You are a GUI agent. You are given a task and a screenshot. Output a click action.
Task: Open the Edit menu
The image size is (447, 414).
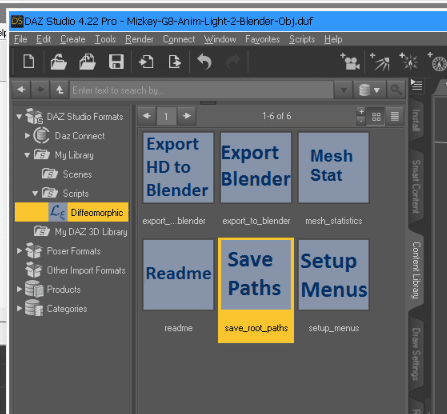pyautogui.click(x=43, y=39)
